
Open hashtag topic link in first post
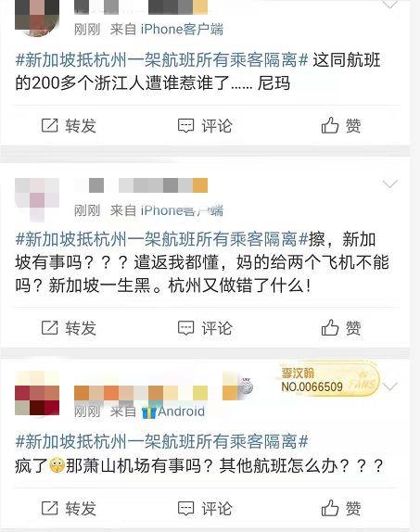(161, 60)
